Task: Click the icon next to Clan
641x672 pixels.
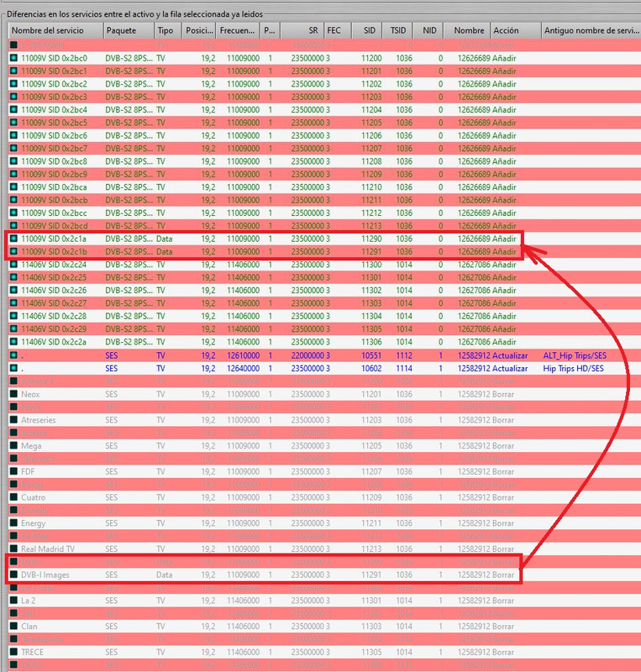Action: click(x=13, y=626)
